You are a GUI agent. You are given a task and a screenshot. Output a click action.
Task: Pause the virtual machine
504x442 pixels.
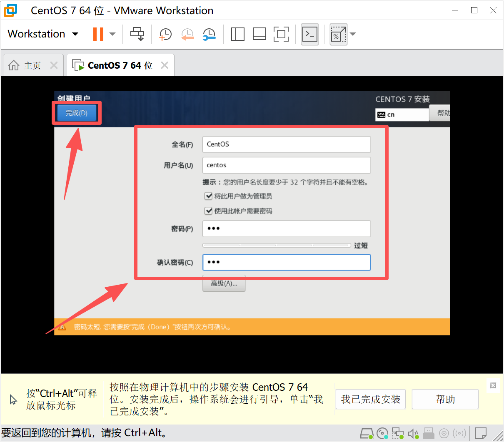point(98,34)
